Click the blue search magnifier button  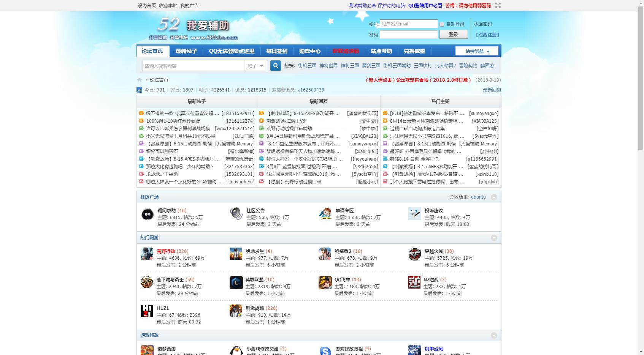(x=276, y=66)
